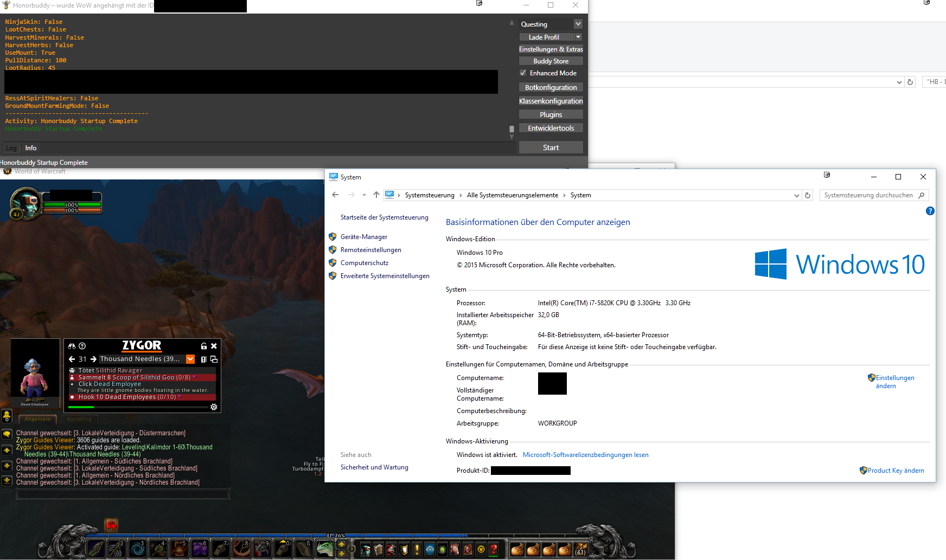This screenshot has height=560, width=946.
Task: Open the main backpack showing 41
Action: point(580,550)
